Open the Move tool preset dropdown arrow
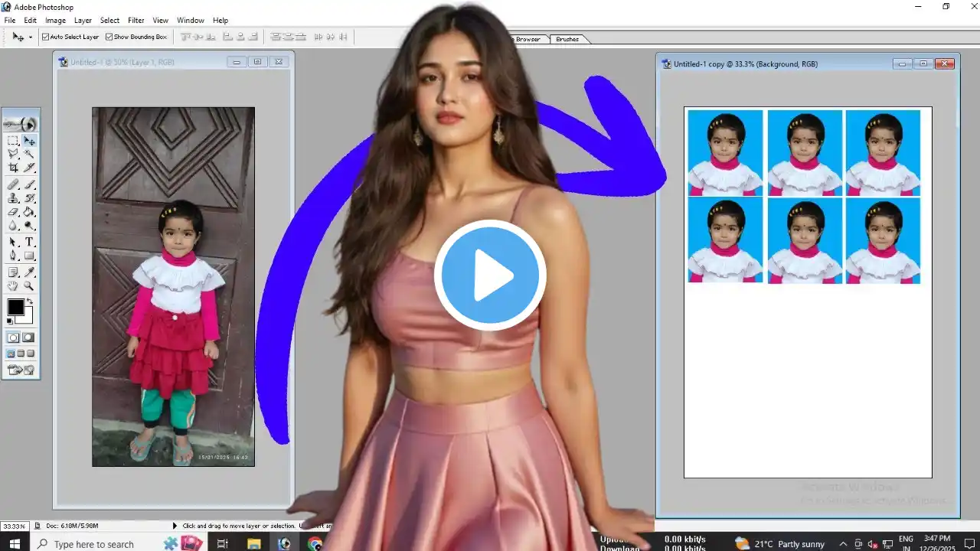This screenshot has width=980, height=551. tap(31, 37)
